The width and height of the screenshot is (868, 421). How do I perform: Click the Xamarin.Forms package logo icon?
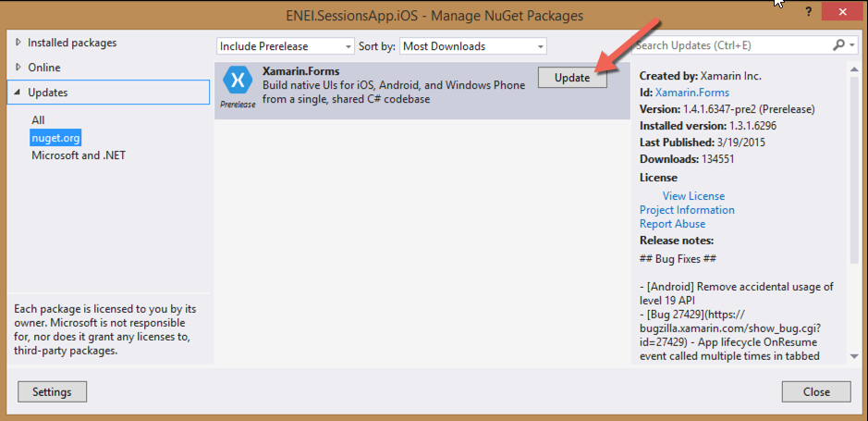(238, 80)
